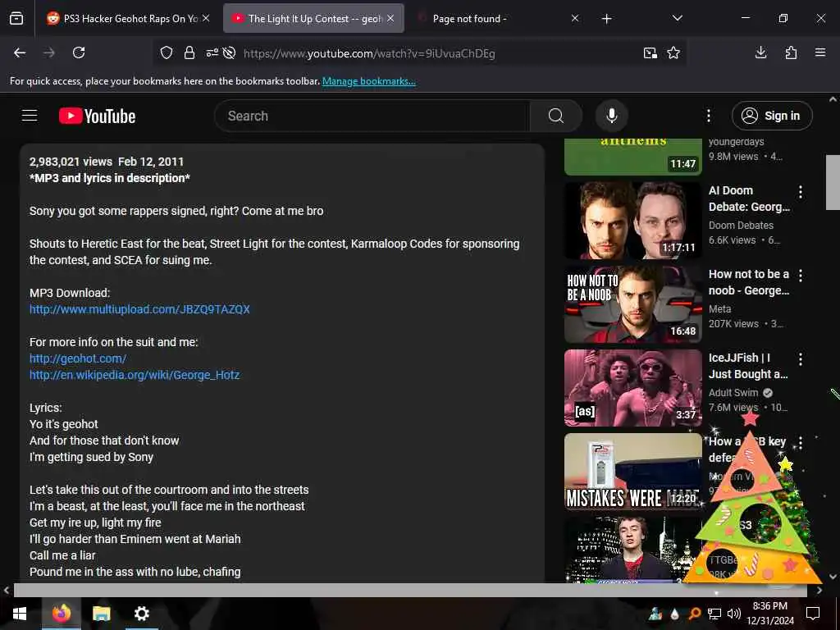840x630 pixels.
Task: Open Firefox downloads panel
Action: pos(760,52)
